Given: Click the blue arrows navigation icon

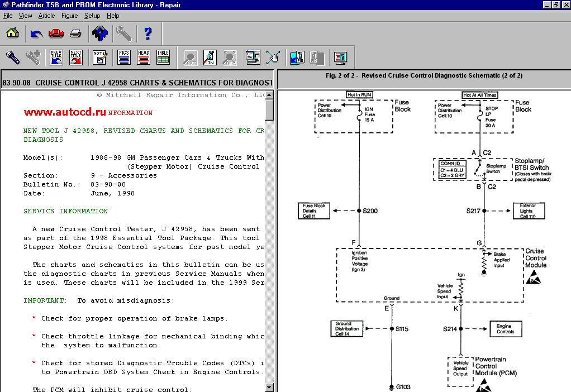Looking at the screenshot, I should 100,34.
